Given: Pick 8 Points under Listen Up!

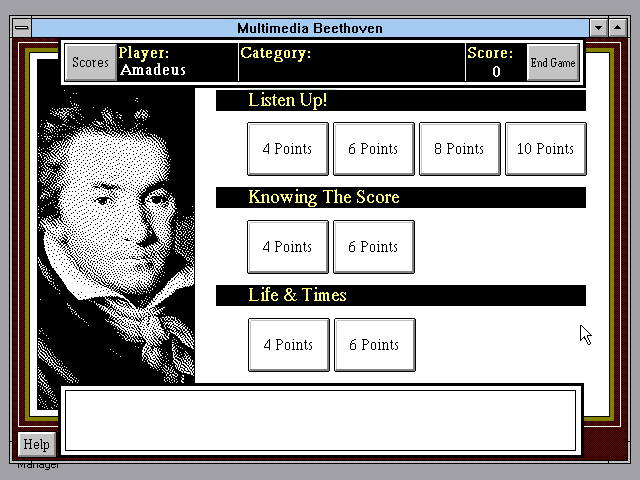Looking at the screenshot, I should [460, 149].
